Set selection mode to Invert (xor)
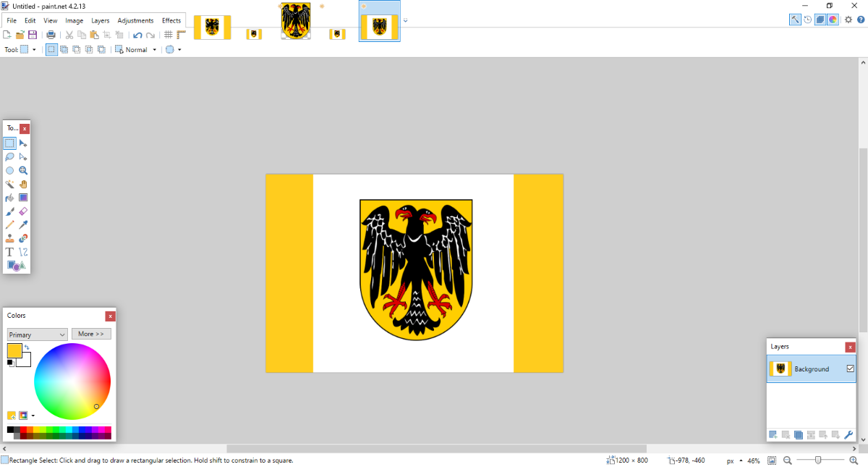The width and height of the screenshot is (868, 467). click(x=101, y=50)
